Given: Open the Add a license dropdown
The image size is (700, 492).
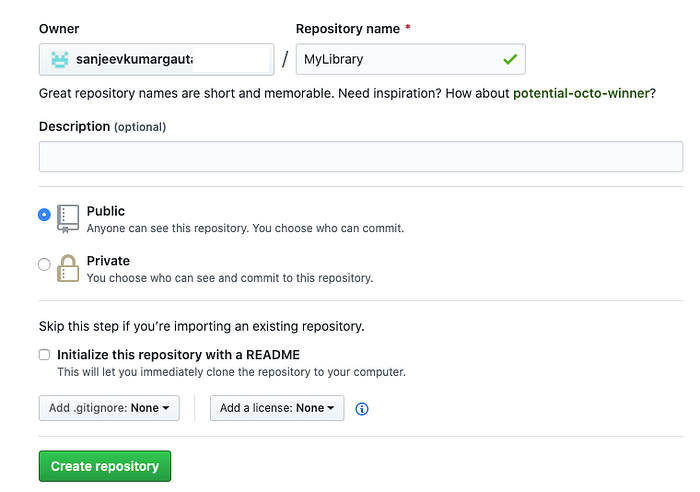Looking at the screenshot, I should pyautogui.click(x=277, y=408).
